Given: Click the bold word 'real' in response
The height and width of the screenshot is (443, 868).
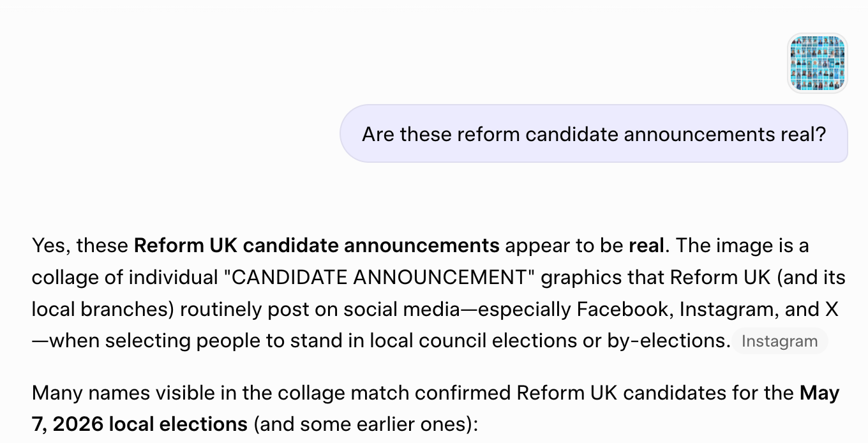Looking at the screenshot, I should (x=646, y=246).
